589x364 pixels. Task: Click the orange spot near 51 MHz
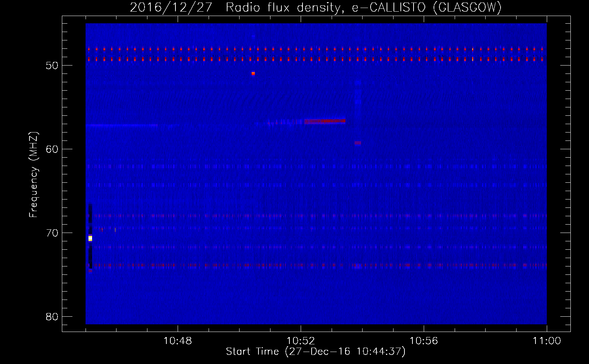253,74
